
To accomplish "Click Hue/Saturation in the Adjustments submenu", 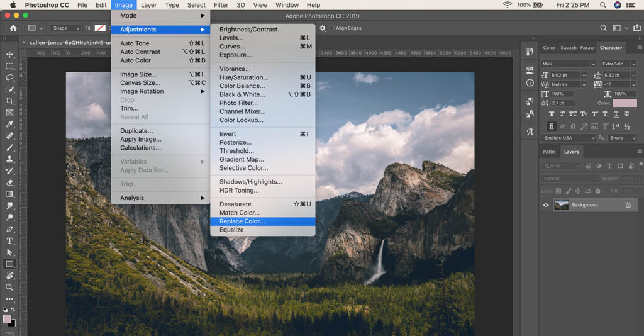I will tap(243, 77).
